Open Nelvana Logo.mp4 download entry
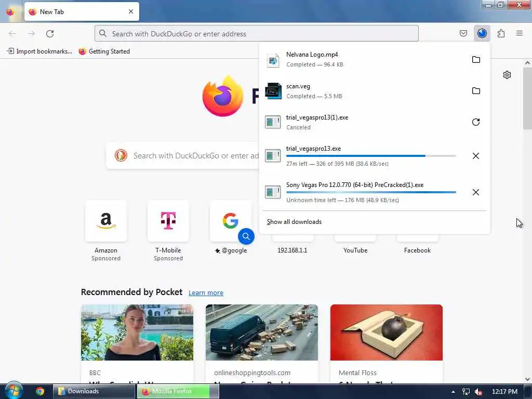 coord(363,59)
